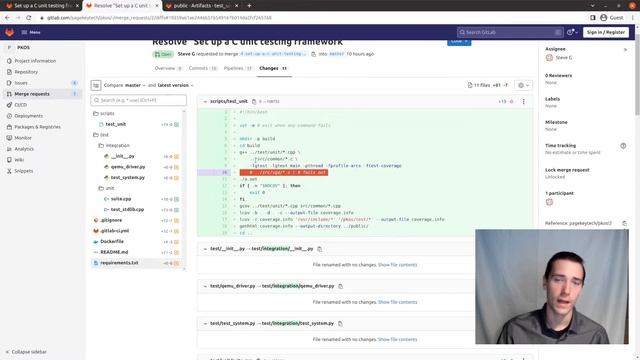The height and width of the screenshot is (360, 640).
Task: Open Project information in the sidebar
Action: pos(35,61)
